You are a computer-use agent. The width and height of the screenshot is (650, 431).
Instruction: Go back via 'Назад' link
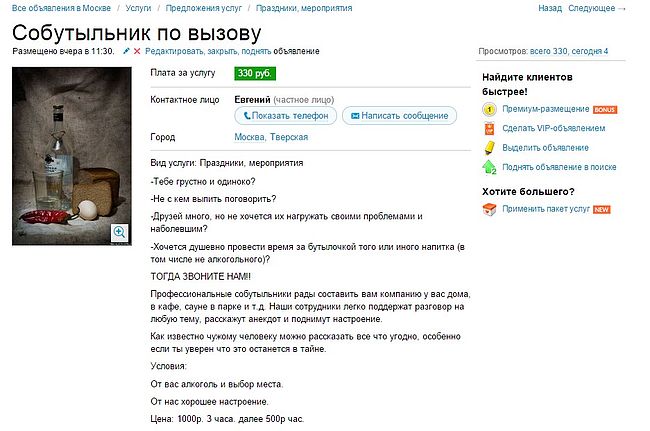tap(550, 8)
